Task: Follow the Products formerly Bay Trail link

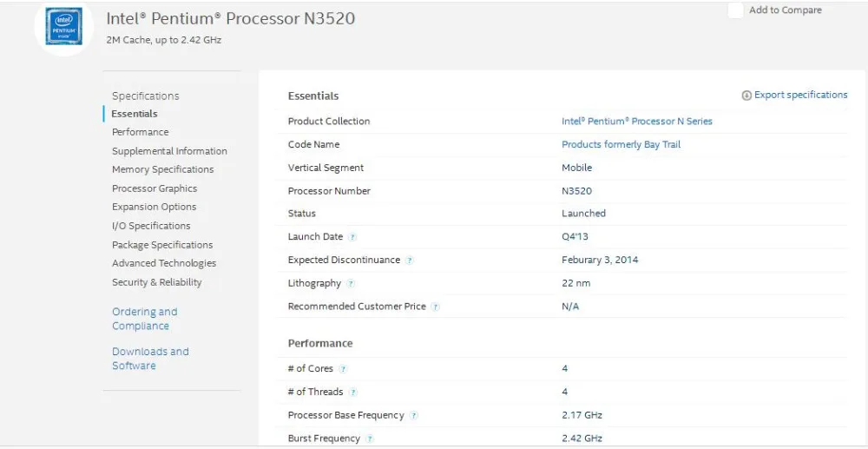Action: point(621,145)
